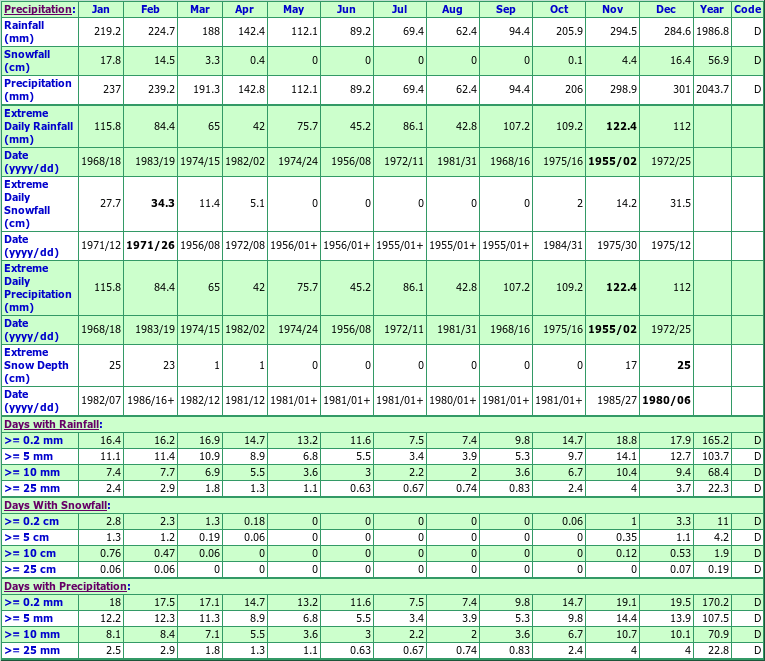Image resolution: width=765 pixels, height=661 pixels.
Task: Select the bold date 1980/06
Action: (665, 401)
